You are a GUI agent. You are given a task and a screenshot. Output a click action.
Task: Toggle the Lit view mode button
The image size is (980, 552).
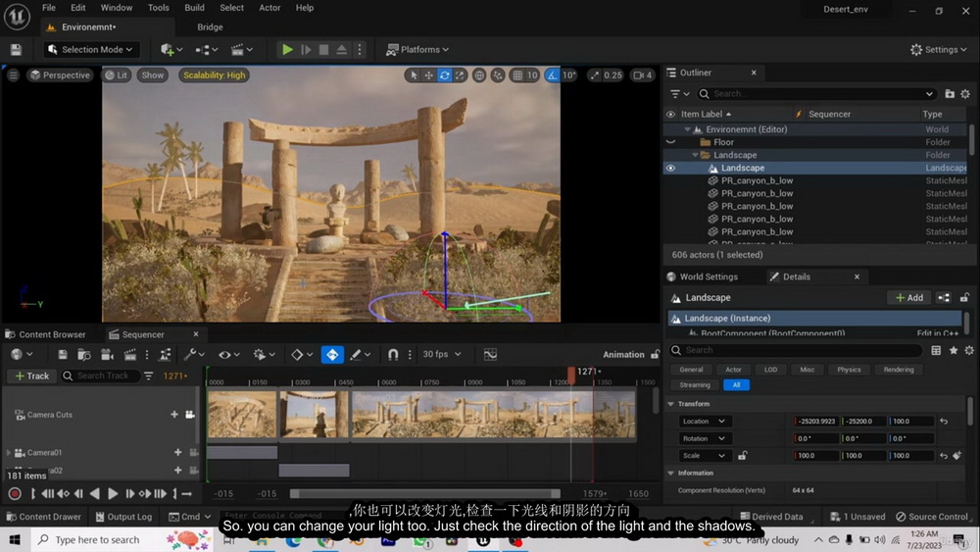[116, 75]
